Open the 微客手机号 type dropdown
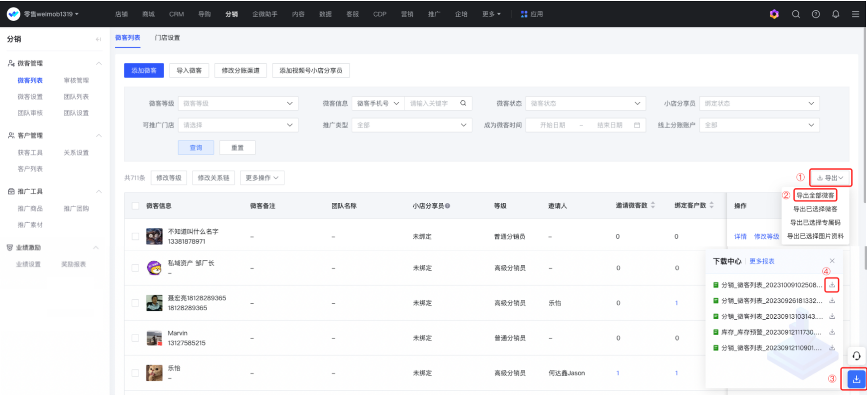 (378, 103)
